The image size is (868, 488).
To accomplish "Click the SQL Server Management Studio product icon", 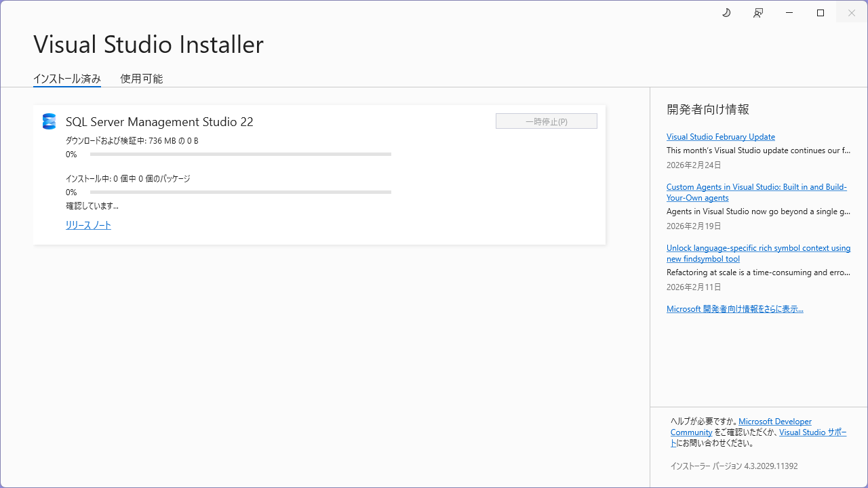I will [x=49, y=121].
